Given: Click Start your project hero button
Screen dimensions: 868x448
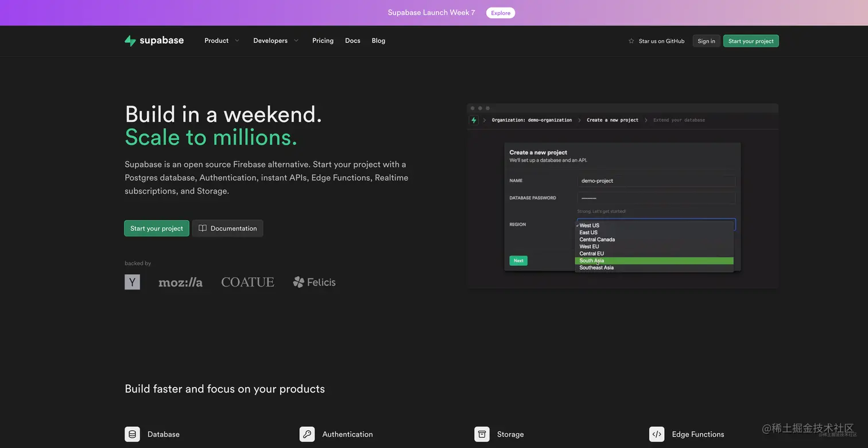Looking at the screenshot, I should (x=157, y=228).
